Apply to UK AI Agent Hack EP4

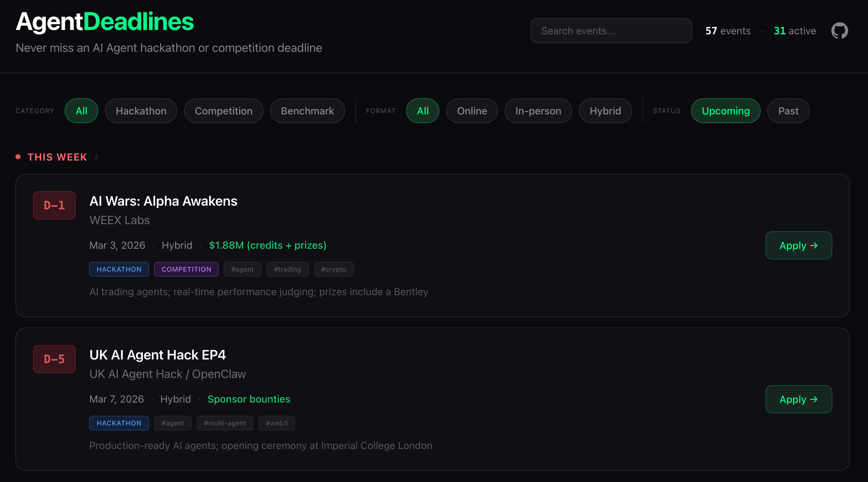coord(798,399)
